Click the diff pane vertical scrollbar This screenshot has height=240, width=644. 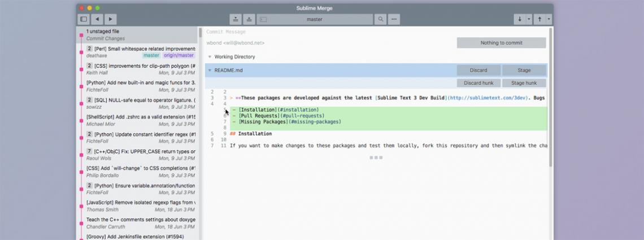[551, 97]
